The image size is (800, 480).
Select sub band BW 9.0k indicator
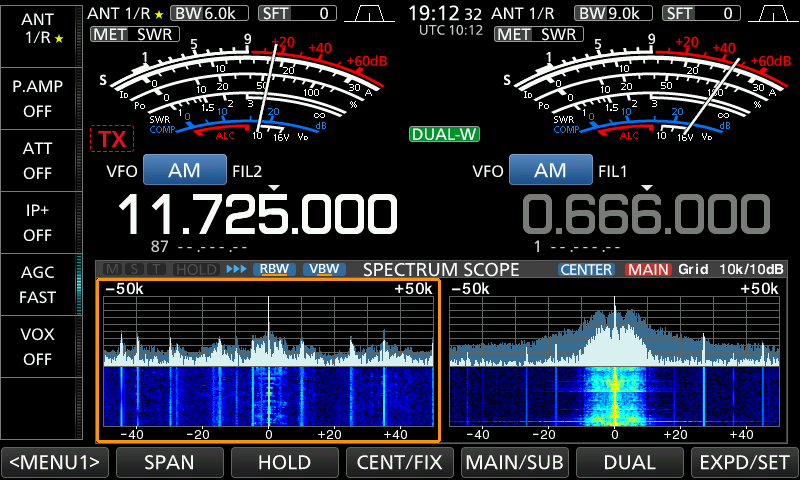coord(613,13)
